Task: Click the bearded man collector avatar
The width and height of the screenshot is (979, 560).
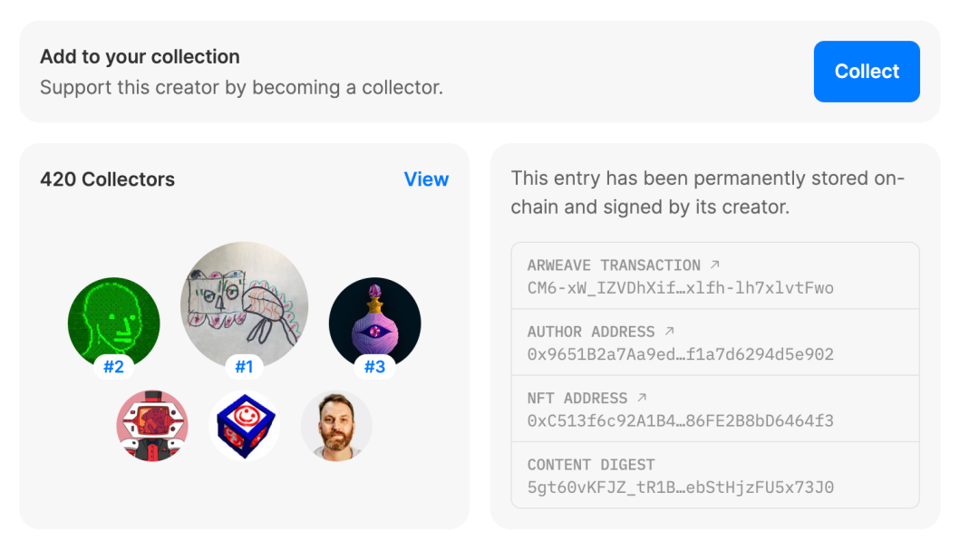Action: [x=336, y=426]
